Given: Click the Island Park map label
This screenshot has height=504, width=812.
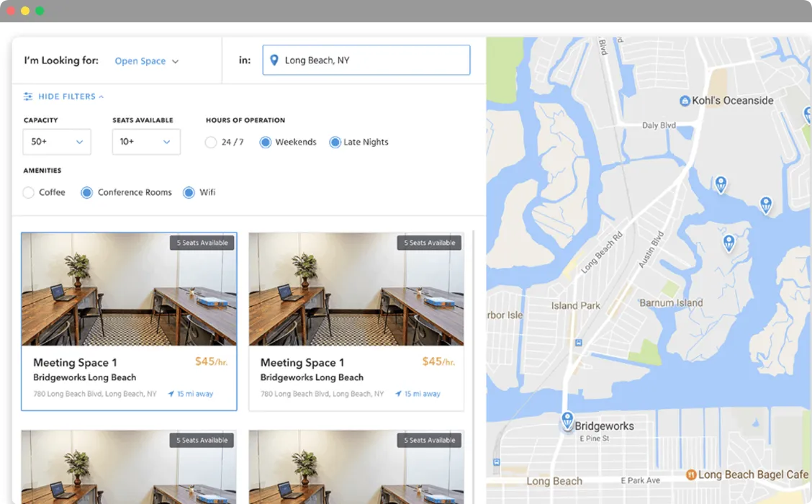Looking at the screenshot, I should pos(575,305).
